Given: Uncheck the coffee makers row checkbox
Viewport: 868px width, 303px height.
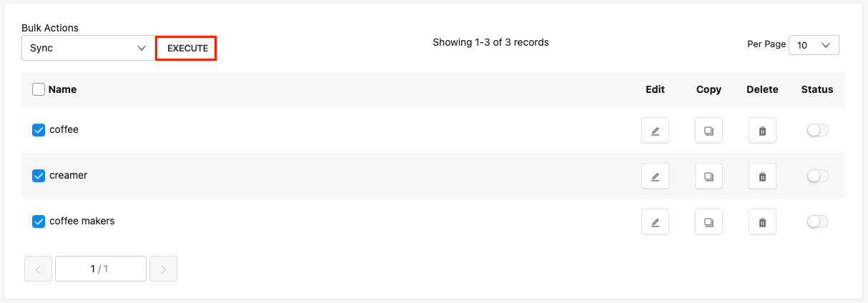Looking at the screenshot, I should [x=39, y=222].
